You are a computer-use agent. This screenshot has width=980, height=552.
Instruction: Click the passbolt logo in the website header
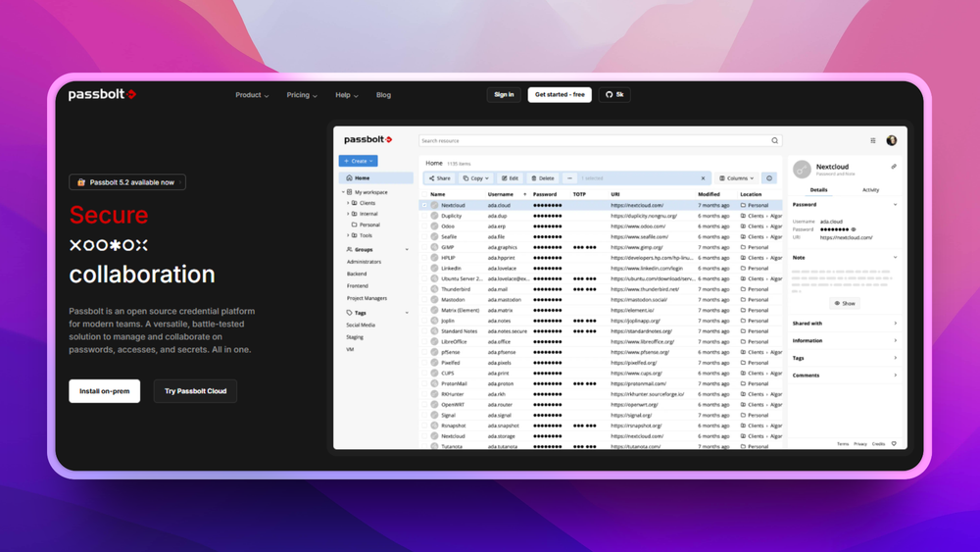(103, 94)
